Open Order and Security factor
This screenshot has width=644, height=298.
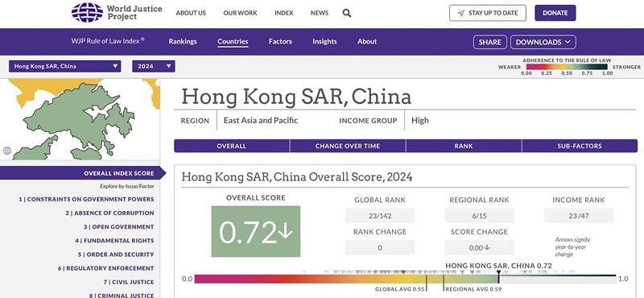tap(116, 255)
